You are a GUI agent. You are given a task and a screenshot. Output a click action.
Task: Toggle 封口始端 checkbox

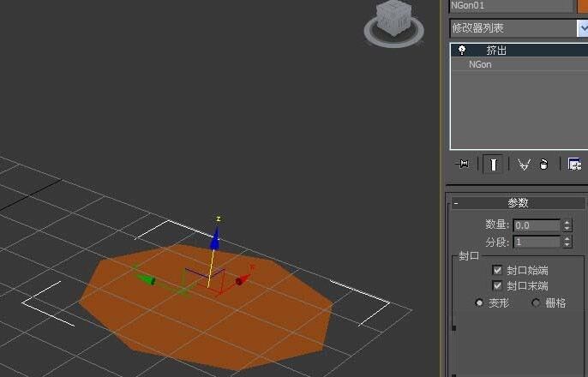click(497, 270)
